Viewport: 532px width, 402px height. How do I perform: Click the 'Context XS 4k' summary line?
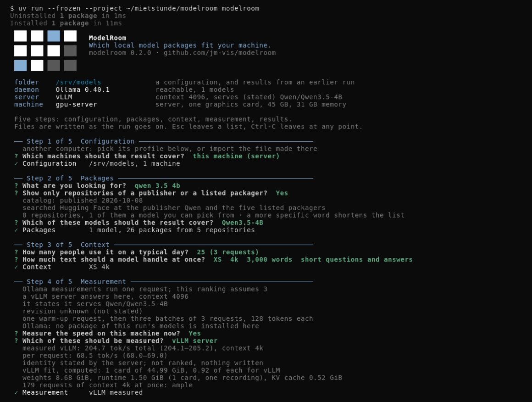pyautogui.click(x=62, y=267)
